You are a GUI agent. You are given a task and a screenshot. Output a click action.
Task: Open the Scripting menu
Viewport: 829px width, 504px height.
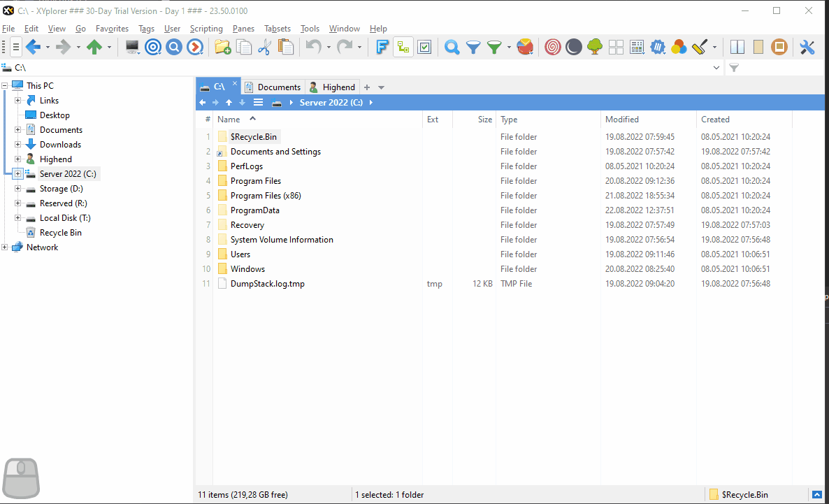pyautogui.click(x=206, y=29)
